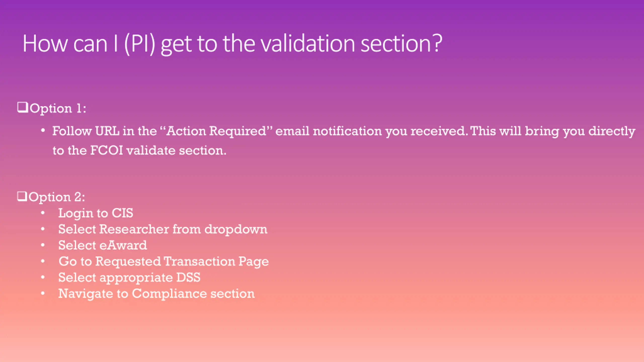This screenshot has width=644, height=362.
Task: Click 'Go to Requested Transaction Page' line
Action: [164, 261]
